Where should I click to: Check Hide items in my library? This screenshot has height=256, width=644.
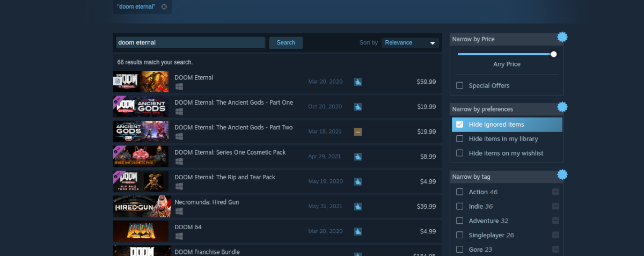[x=459, y=138]
